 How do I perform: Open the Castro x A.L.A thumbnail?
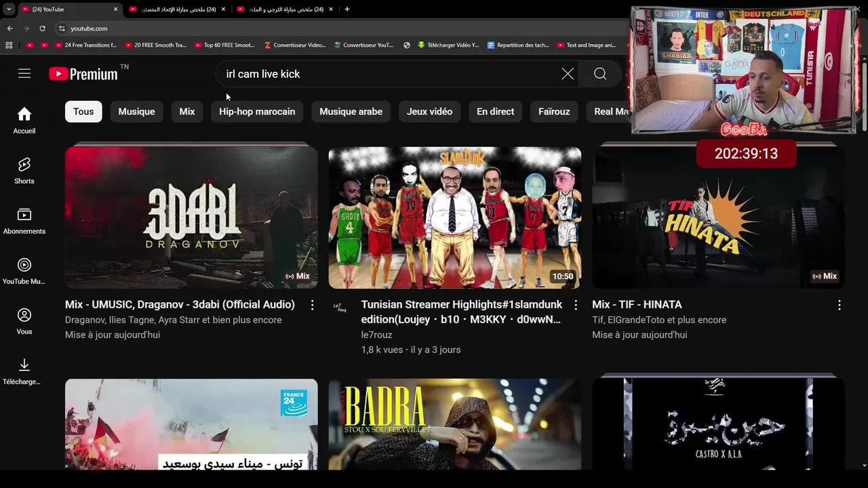pos(718,424)
